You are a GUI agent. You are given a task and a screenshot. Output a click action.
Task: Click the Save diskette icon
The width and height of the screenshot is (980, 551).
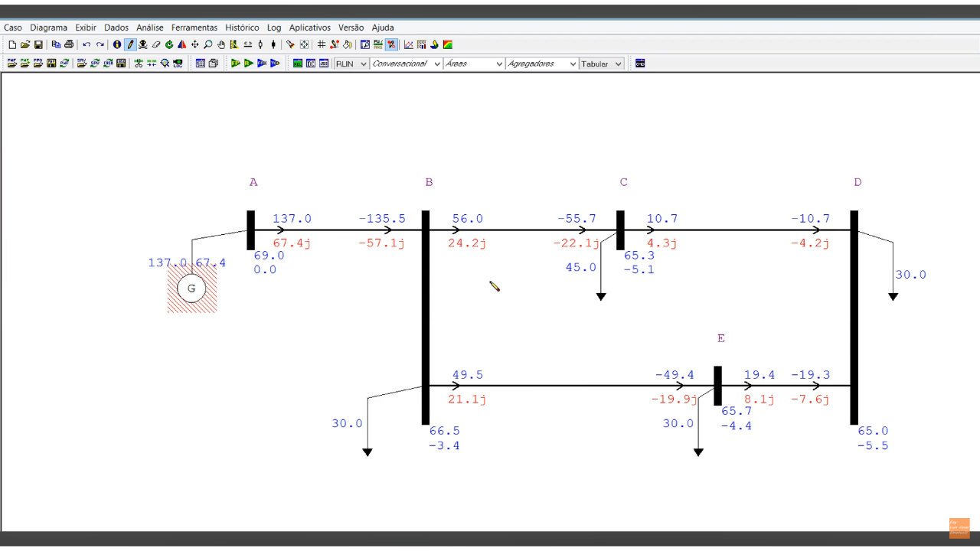pyautogui.click(x=38, y=45)
